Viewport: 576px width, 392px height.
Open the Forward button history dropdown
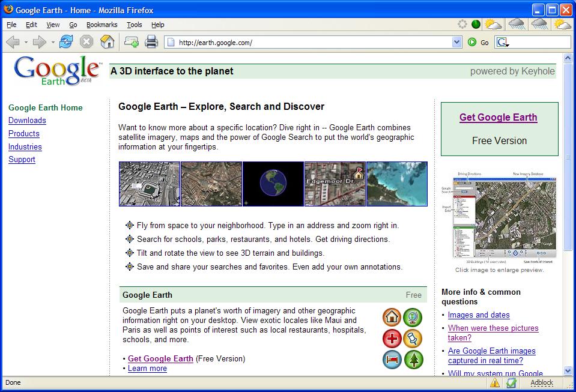pyautogui.click(x=52, y=43)
